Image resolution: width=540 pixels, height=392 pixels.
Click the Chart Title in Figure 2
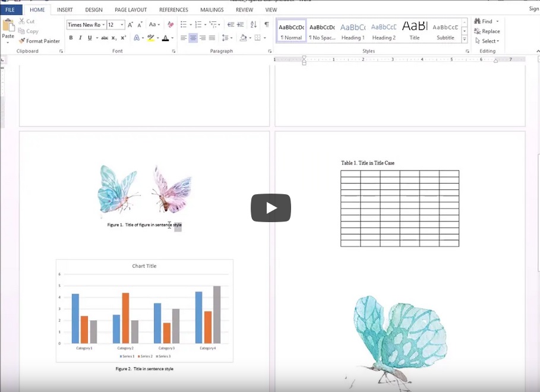(x=144, y=266)
